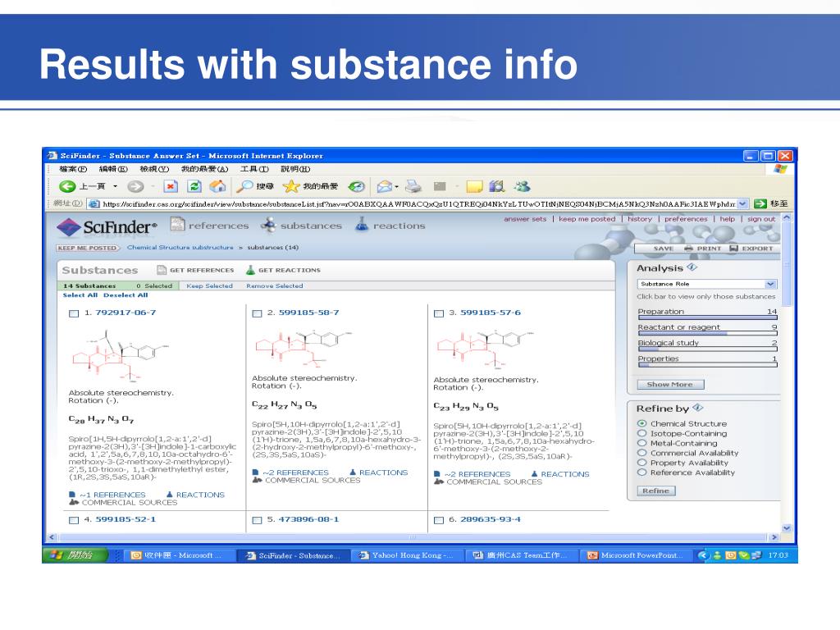Click the SciFinder logo
840x630 pixels.
[x=107, y=227]
